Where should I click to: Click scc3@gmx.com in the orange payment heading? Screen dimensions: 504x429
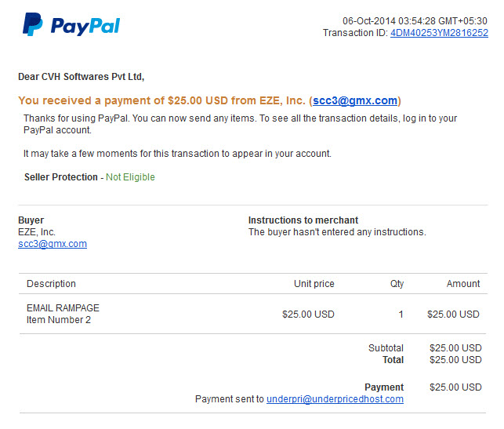click(355, 100)
